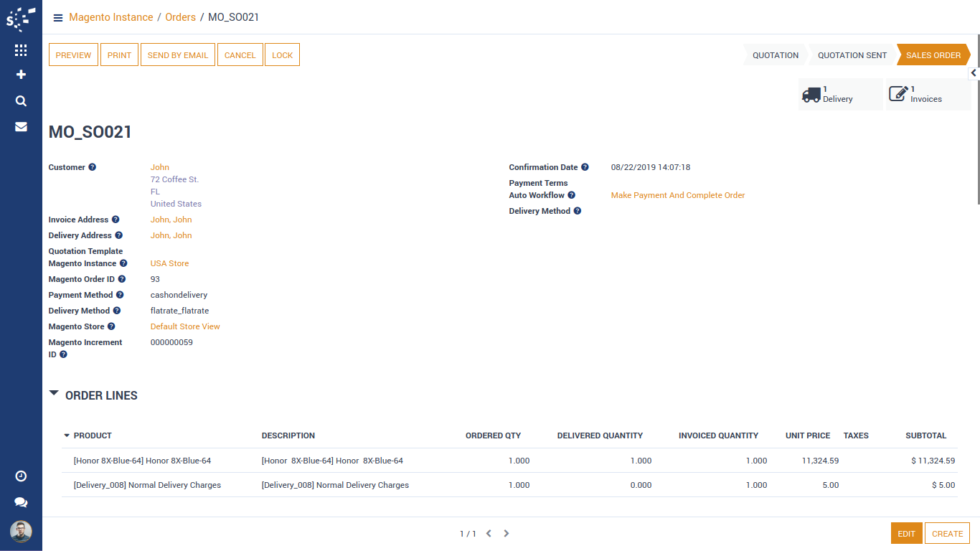Expand the side panel chevron
Viewport: 980px width, 551px height.
974,73
